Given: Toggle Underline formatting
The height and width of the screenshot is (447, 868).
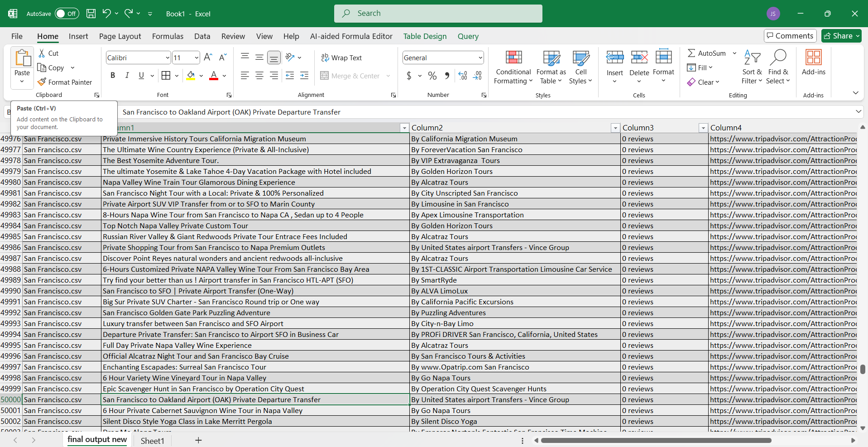Looking at the screenshot, I should [x=141, y=76].
